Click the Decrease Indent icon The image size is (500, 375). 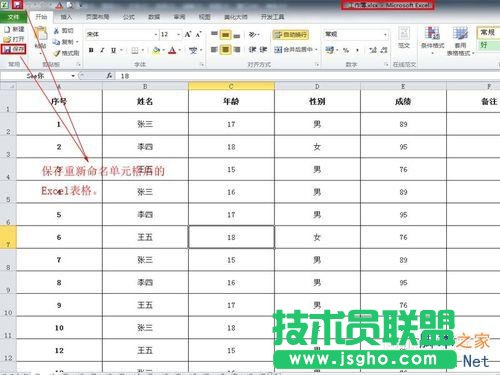[x=252, y=50]
